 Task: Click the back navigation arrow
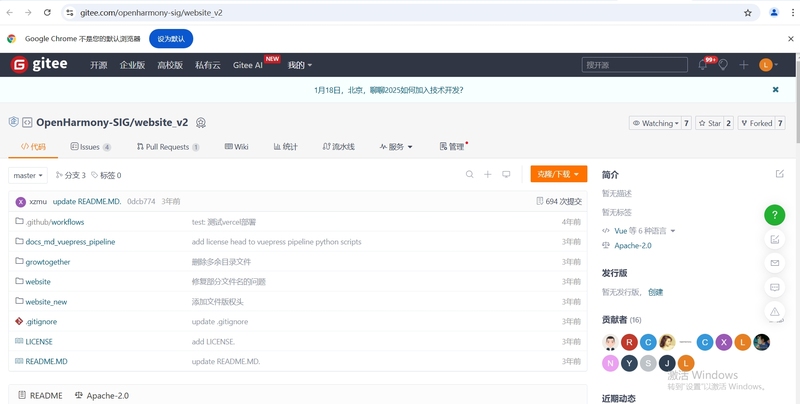(x=10, y=13)
